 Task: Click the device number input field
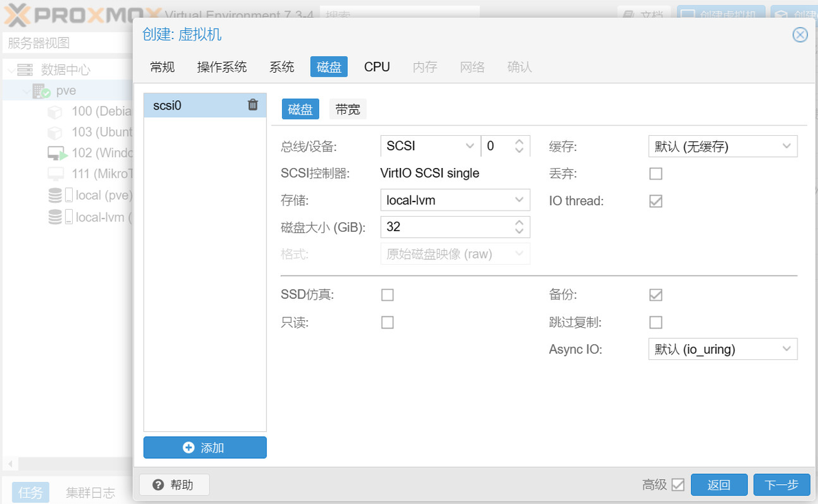(x=497, y=146)
